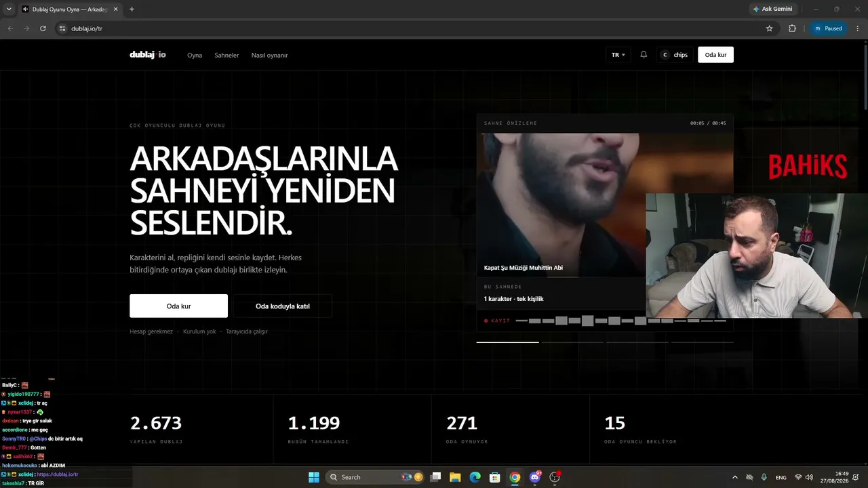Open Wi-Fi settings in the system tray

[x=798, y=477]
